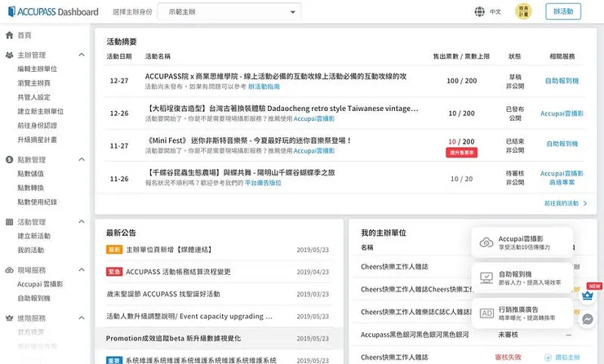Viewport: 604px width, 364px height.
Task: Open Accupai 雲攝影 in sidebar
Action: pyautogui.click(x=40, y=284)
